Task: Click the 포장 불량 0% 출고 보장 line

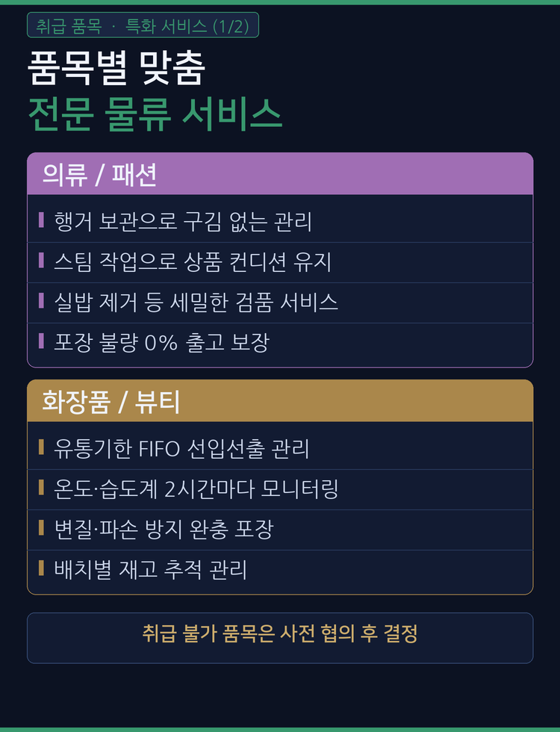Action: coord(161,343)
